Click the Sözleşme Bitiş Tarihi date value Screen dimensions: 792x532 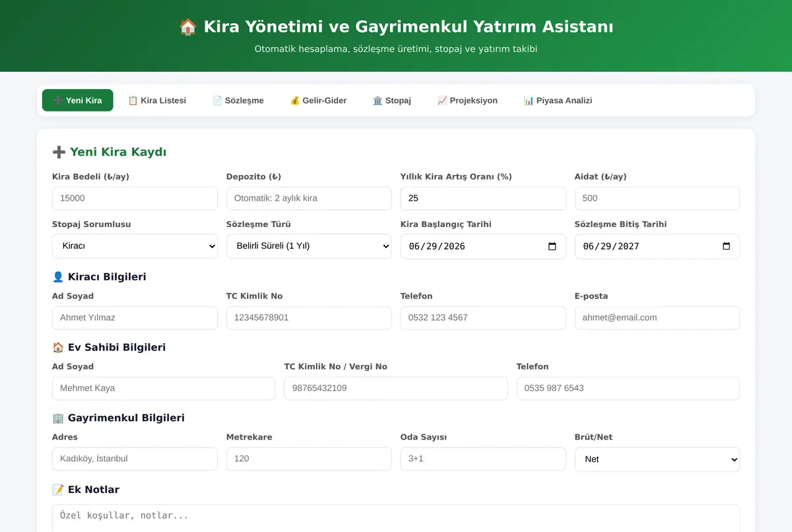(x=611, y=246)
